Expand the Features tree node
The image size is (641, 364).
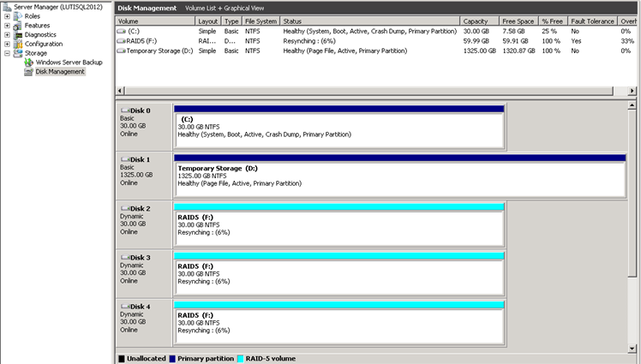(x=7, y=26)
